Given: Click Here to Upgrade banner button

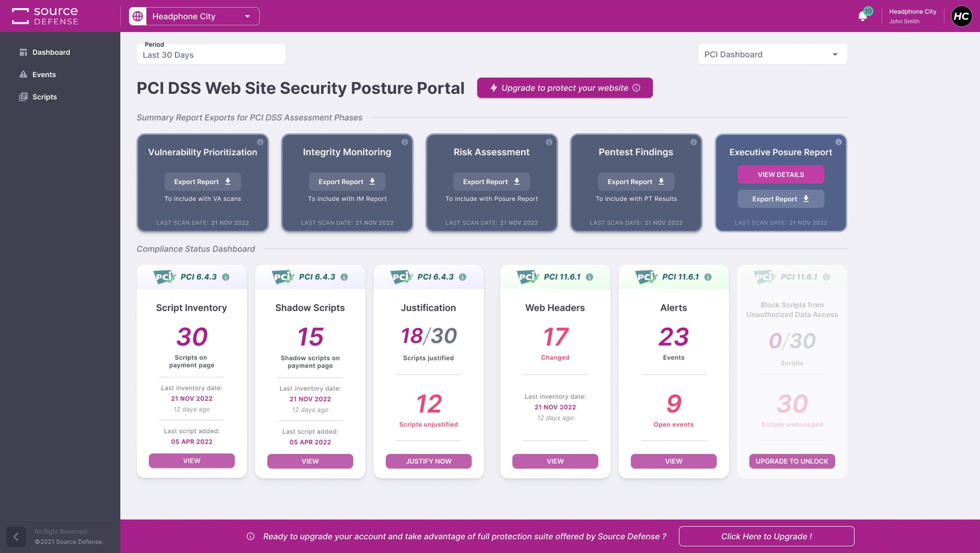Looking at the screenshot, I should [x=766, y=536].
